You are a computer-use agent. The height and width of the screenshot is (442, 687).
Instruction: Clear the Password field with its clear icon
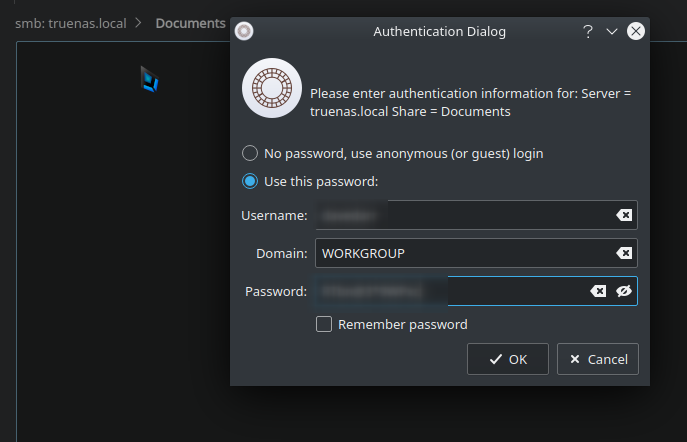[x=598, y=291]
